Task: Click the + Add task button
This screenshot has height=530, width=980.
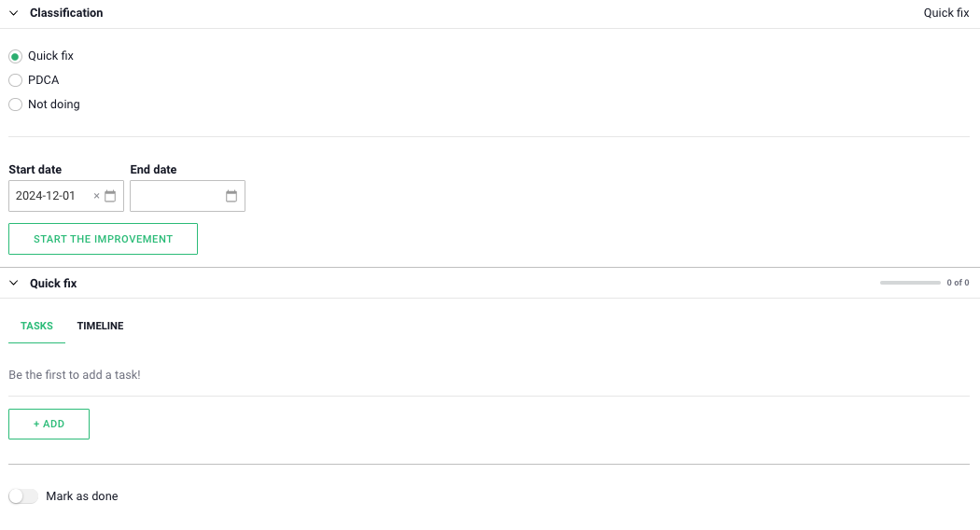Action: point(49,424)
